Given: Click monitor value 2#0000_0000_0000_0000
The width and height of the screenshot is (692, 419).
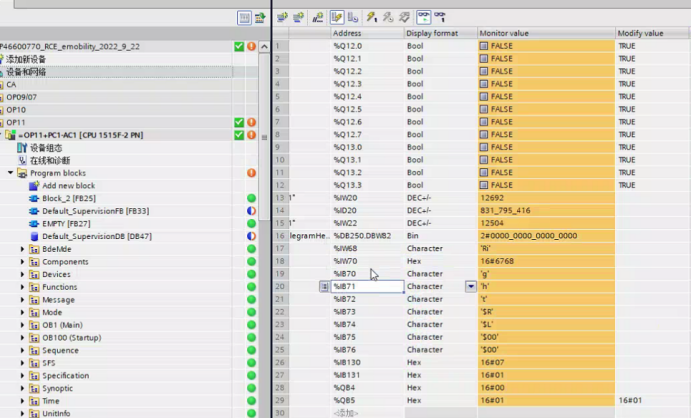Looking at the screenshot, I should (528, 236).
